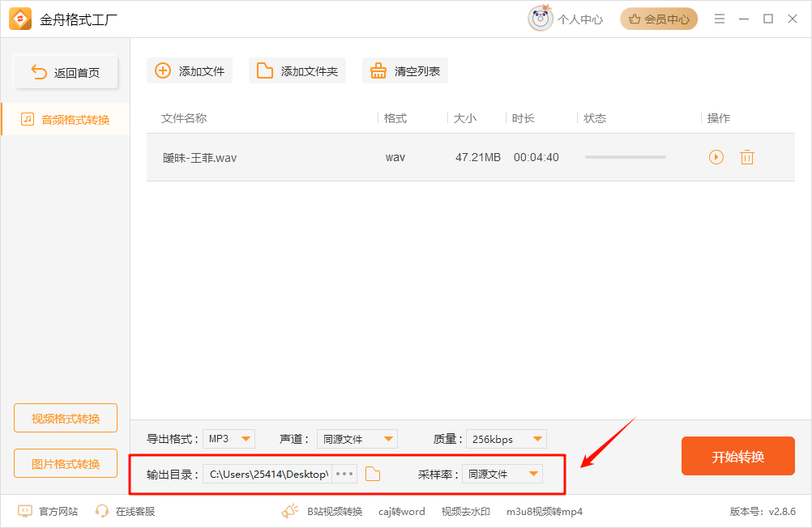Viewport: 812px width, 528px height.
Task: Open the 会员中心 button
Action: coord(659,19)
